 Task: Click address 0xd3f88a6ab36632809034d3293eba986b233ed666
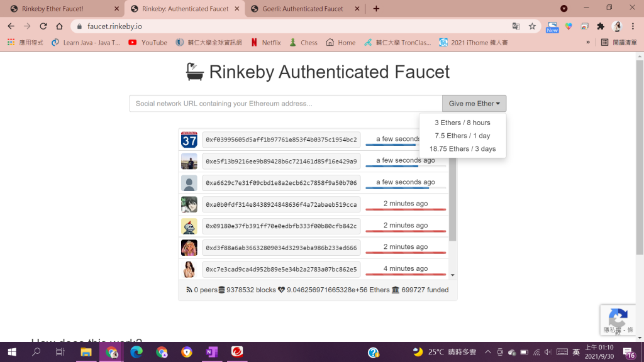pos(281,248)
